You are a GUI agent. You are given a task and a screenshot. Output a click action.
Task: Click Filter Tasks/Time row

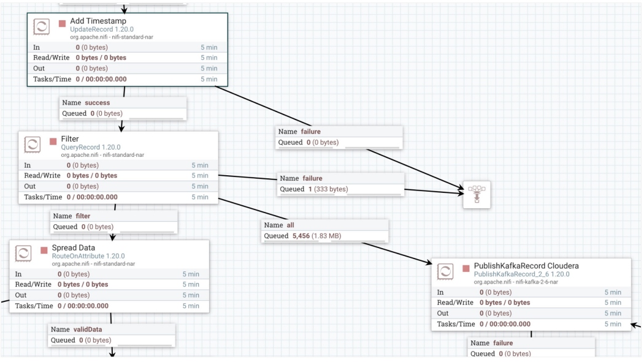coord(118,197)
